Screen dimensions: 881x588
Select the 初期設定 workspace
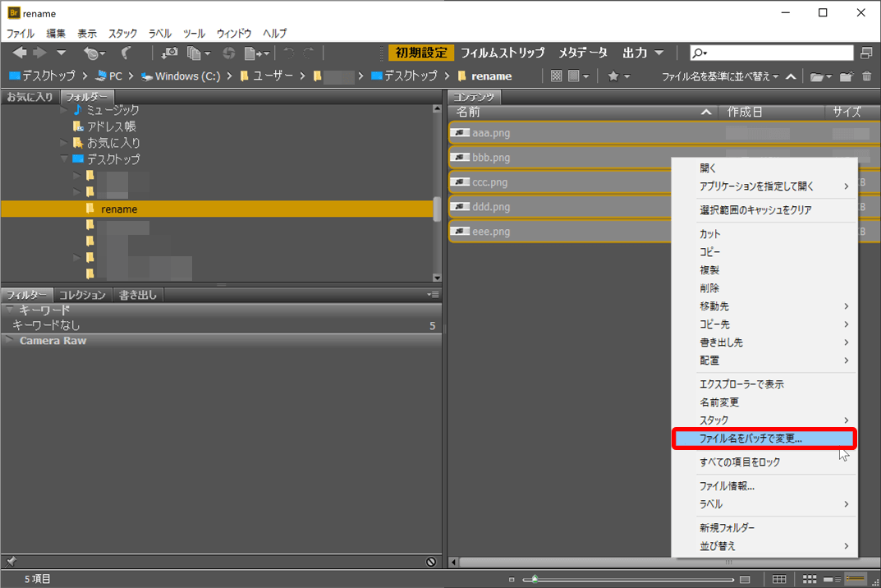(421, 53)
